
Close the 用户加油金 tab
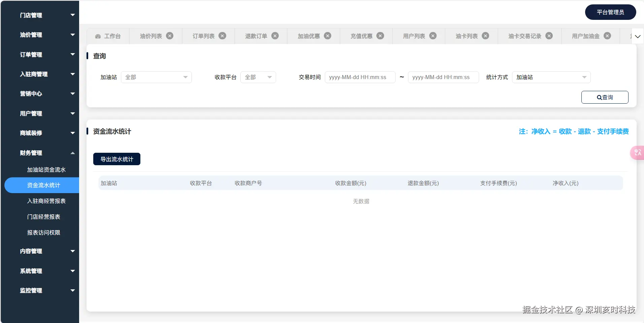pyautogui.click(x=607, y=36)
